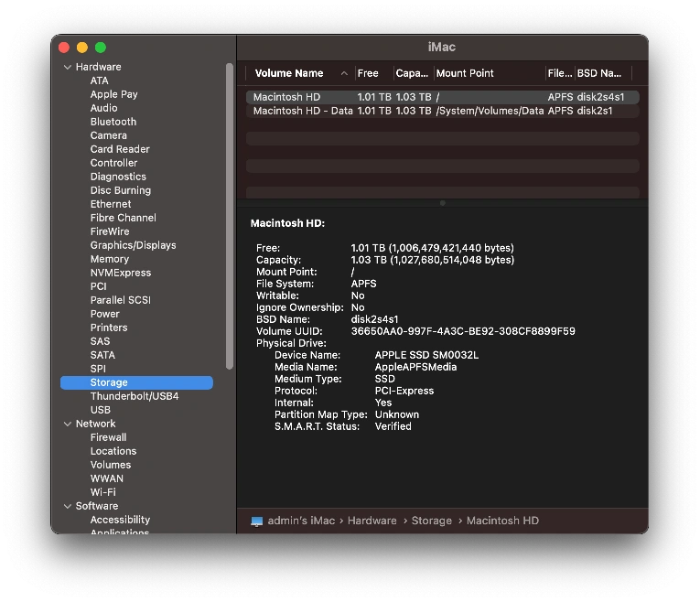This screenshot has height=602, width=700.
Task: Select Bluetooth in the Hardware list
Action: click(113, 122)
